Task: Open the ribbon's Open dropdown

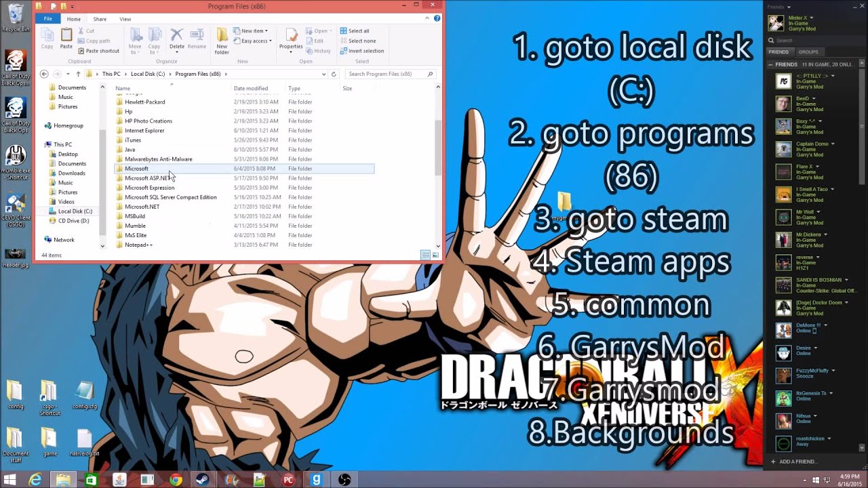Action: pos(318,31)
